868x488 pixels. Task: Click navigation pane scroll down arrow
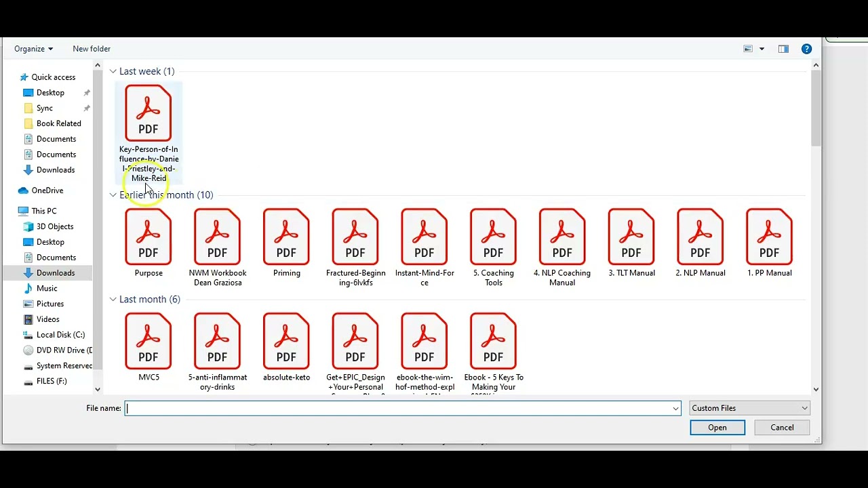click(98, 389)
